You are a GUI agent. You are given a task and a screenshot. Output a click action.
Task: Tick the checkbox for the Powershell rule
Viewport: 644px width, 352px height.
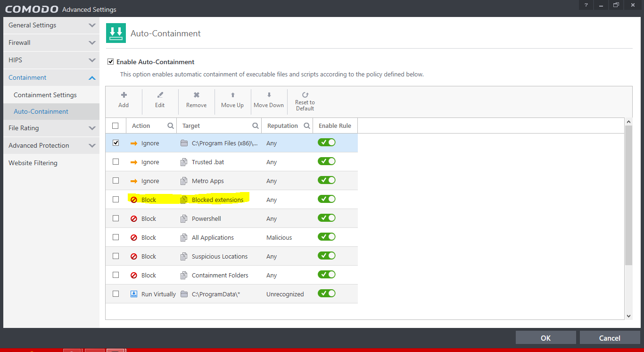[x=116, y=218]
